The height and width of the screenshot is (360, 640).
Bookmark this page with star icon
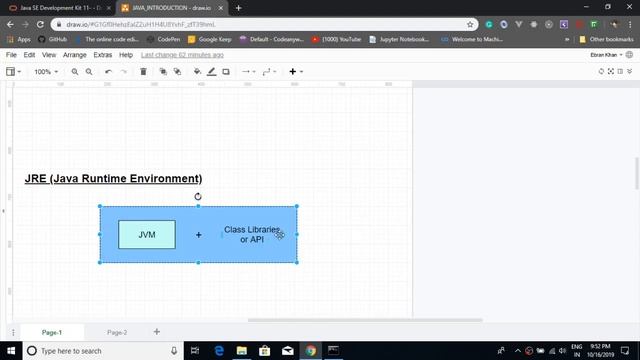coord(470,24)
